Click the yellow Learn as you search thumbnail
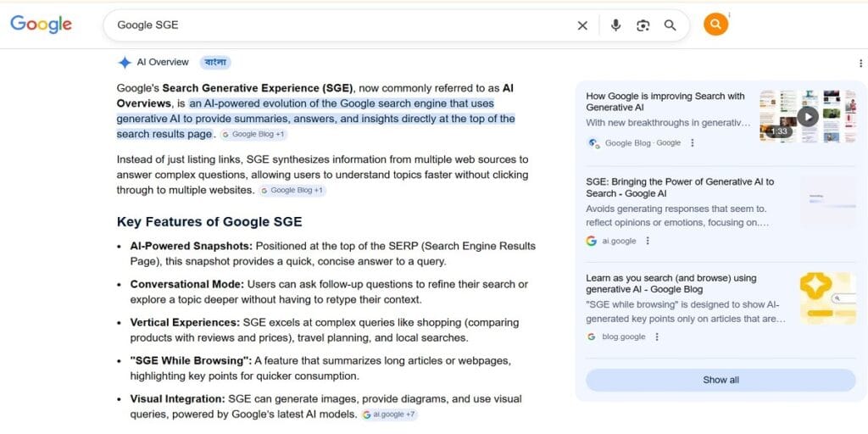Viewport: 868px width, 434px height. click(828, 298)
